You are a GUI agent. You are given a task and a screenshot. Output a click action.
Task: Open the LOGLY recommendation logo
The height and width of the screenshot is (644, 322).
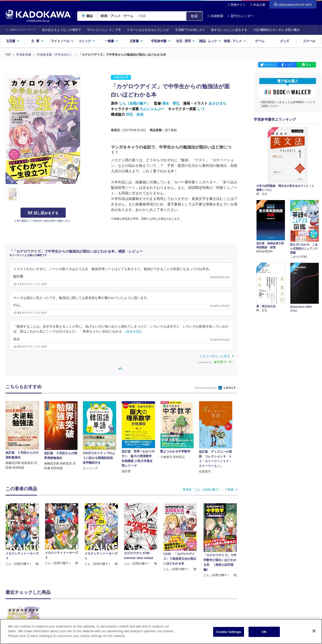227,388
